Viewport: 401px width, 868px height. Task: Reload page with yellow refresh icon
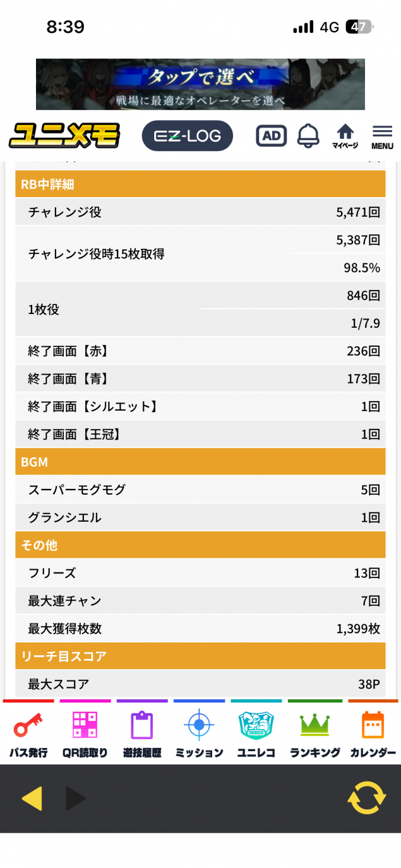pyautogui.click(x=366, y=799)
